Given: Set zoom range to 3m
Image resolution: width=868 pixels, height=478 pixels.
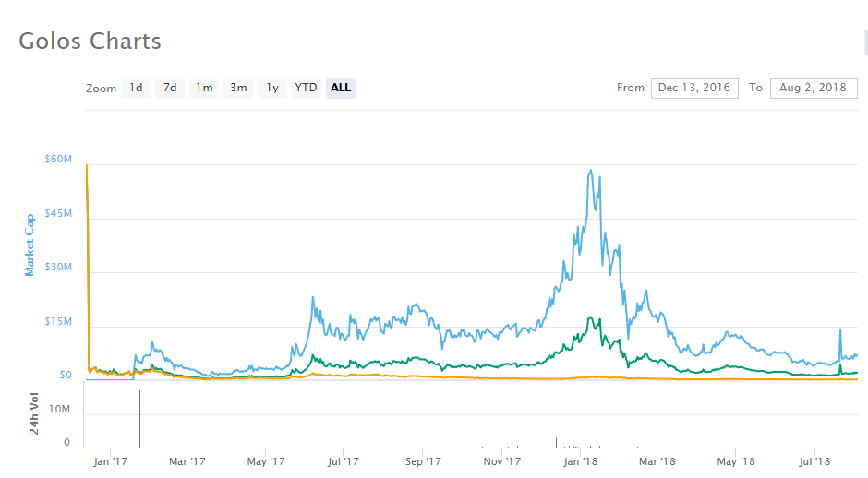Looking at the screenshot, I should [x=238, y=88].
